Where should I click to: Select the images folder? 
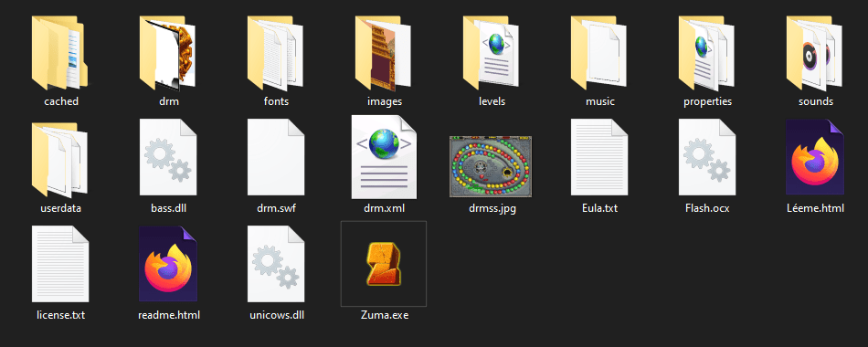(383, 52)
